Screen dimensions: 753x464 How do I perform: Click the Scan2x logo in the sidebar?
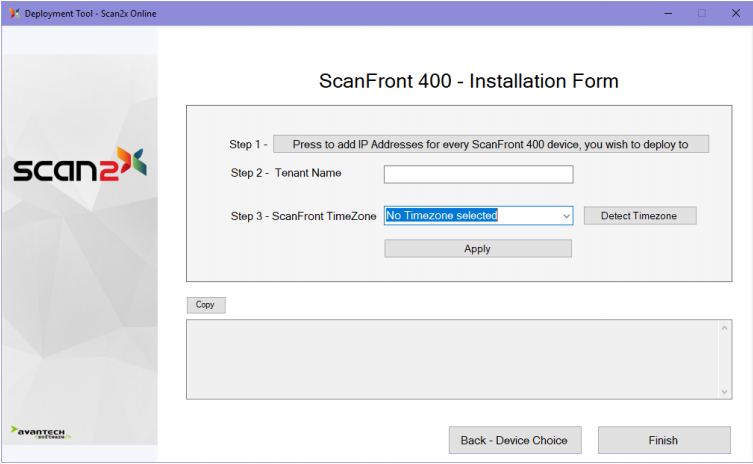(80, 167)
